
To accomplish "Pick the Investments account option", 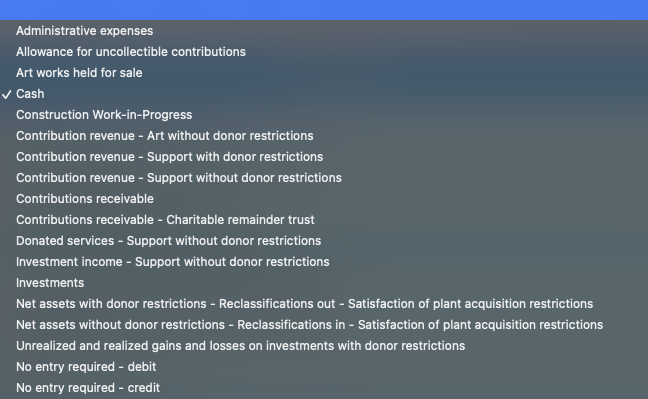I will click(x=324, y=283).
